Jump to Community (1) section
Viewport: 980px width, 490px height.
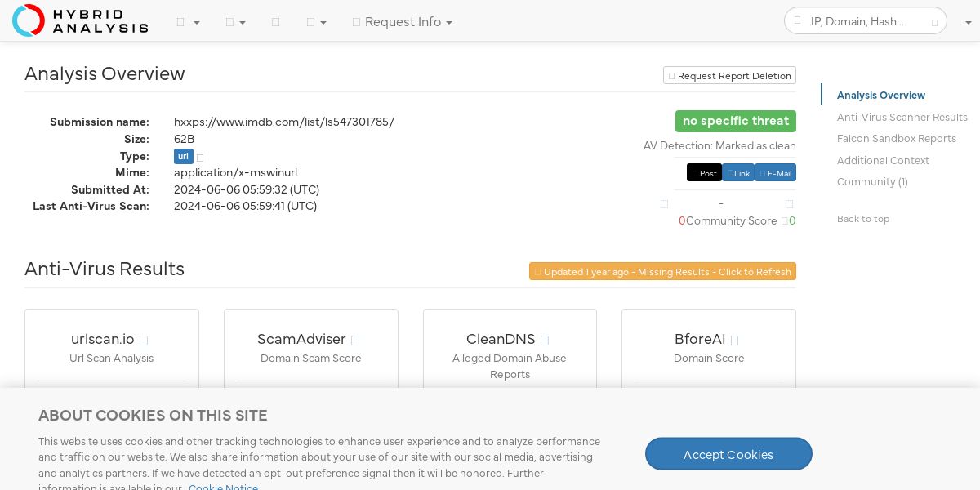[x=872, y=182]
